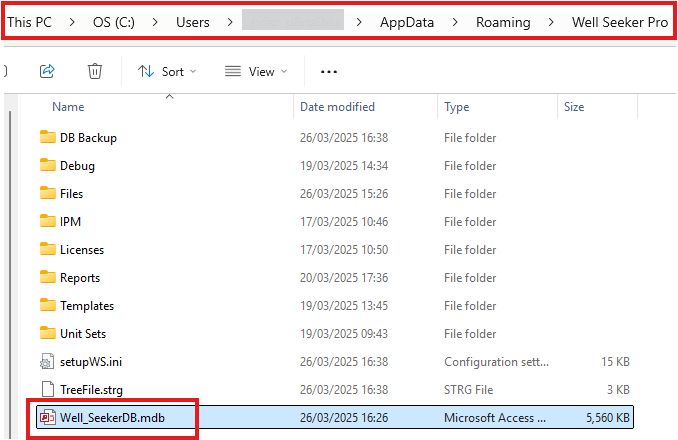
Task: Click the Delete trash can icon
Action: pyautogui.click(x=95, y=71)
